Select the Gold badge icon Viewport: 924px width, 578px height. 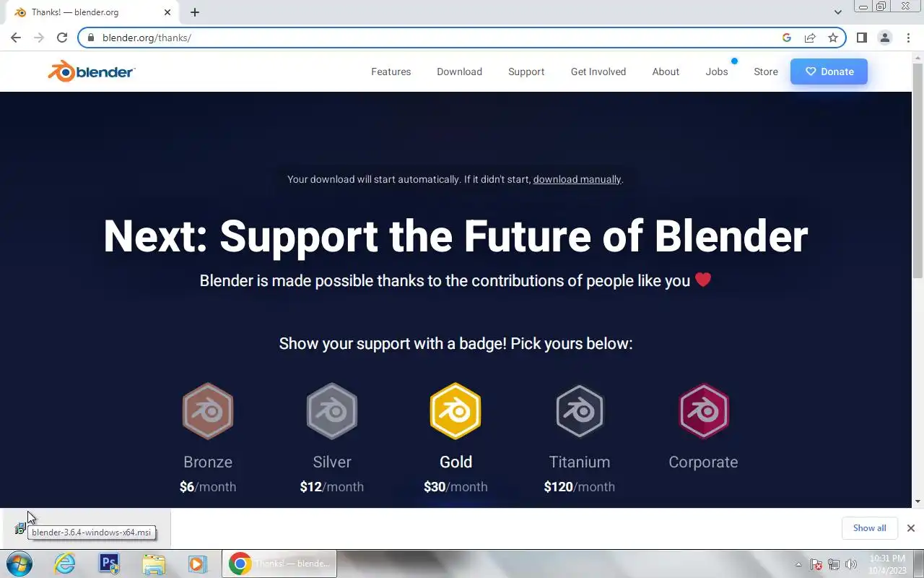tap(456, 411)
